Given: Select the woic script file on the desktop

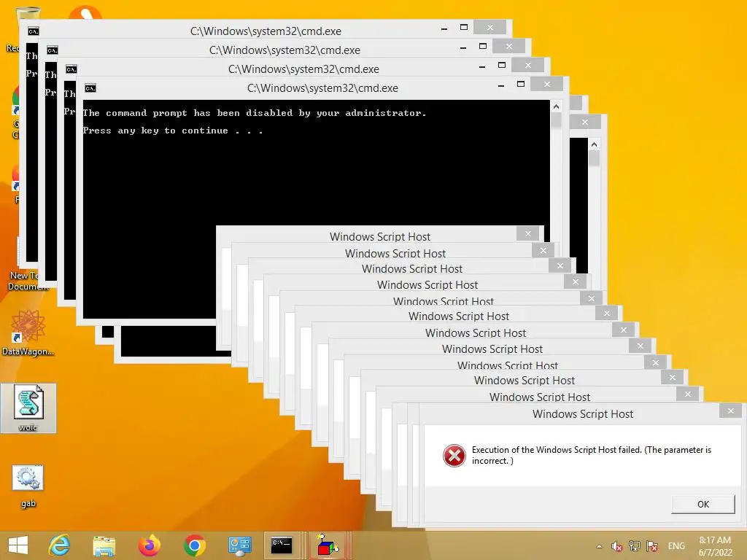Looking at the screenshot, I should 28,408.
